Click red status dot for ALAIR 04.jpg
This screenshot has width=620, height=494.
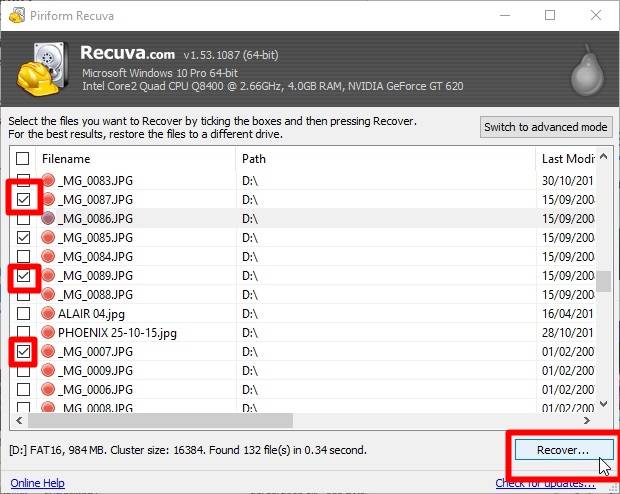coord(48,313)
